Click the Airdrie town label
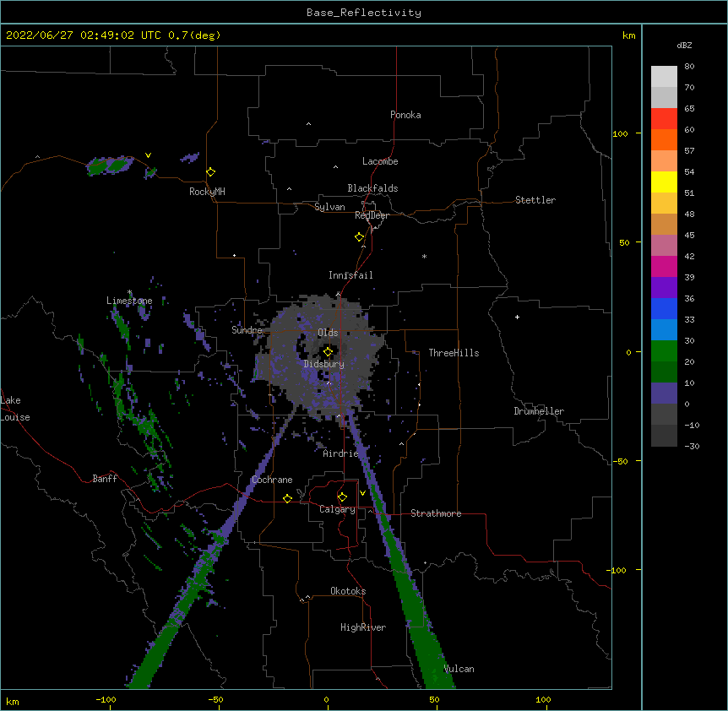Image resolution: width=728 pixels, height=711 pixels. click(x=341, y=453)
